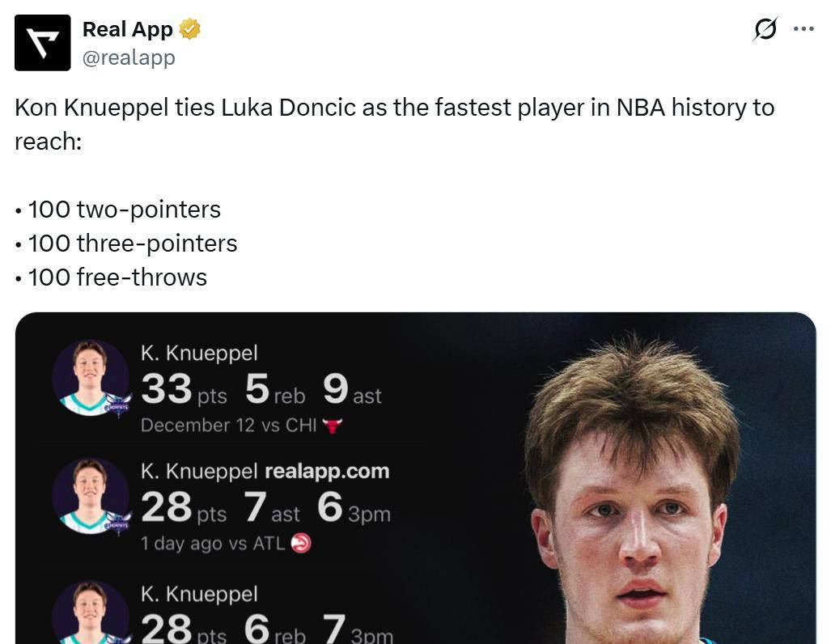831x644 pixels.
Task: Click the "100 three-pointers" bullet line
Action: [x=132, y=244]
